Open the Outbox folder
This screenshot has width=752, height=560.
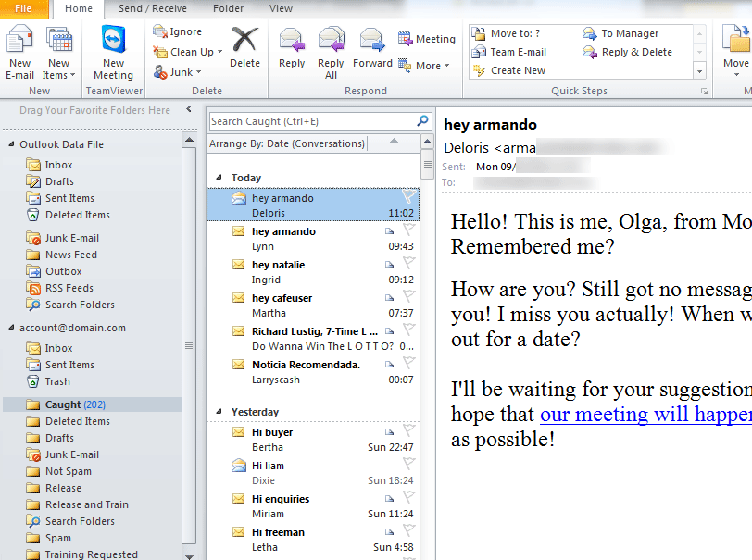pos(54,271)
